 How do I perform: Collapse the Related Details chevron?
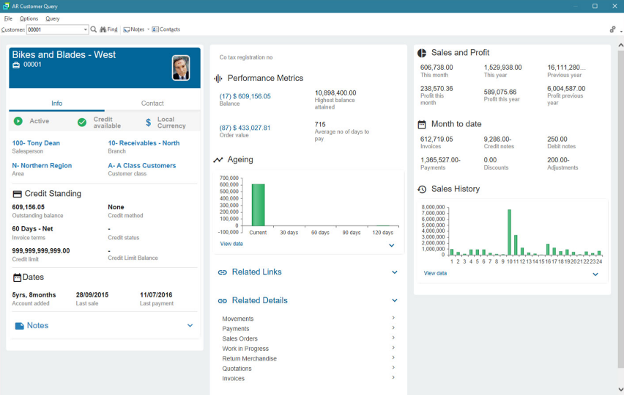pos(394,300)
